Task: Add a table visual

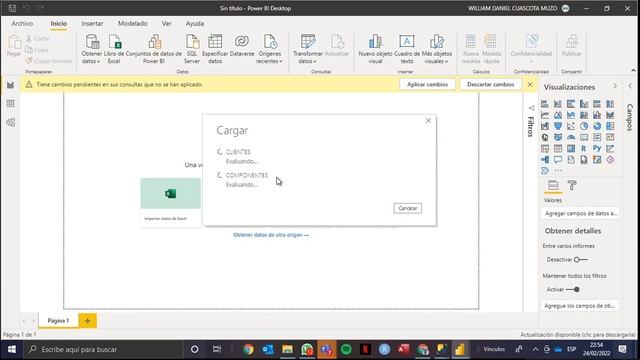Action: click(x=558, y=149)
